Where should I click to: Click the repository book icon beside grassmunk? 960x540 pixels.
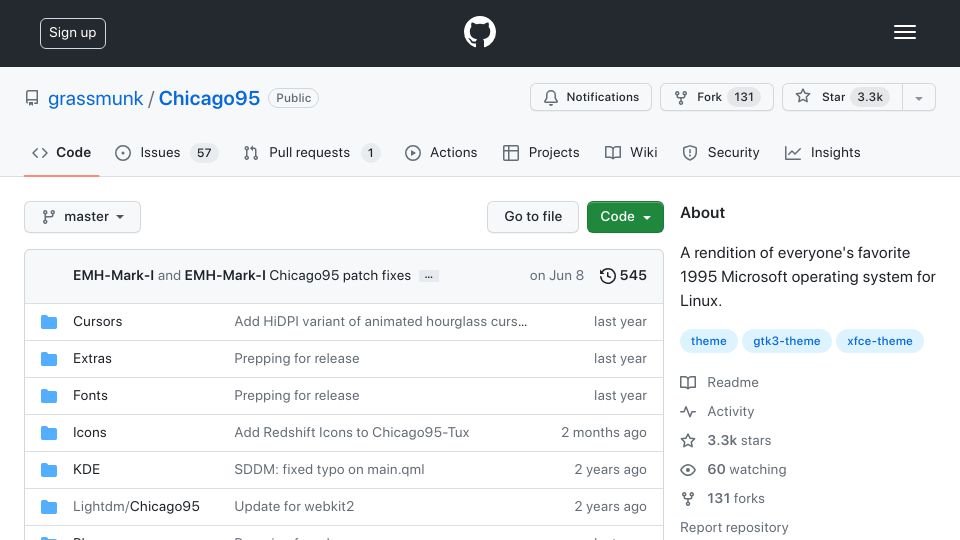pos(32,98)
